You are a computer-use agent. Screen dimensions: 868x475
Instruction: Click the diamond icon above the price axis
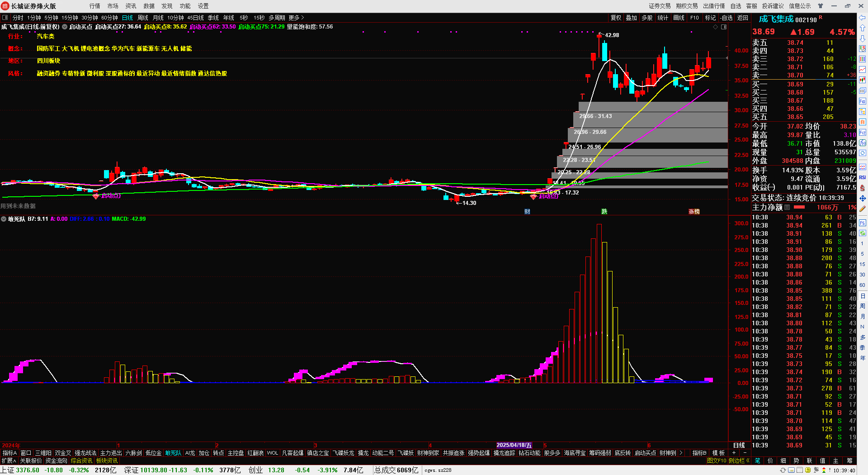pyautogui.click(x=716, y=27)
